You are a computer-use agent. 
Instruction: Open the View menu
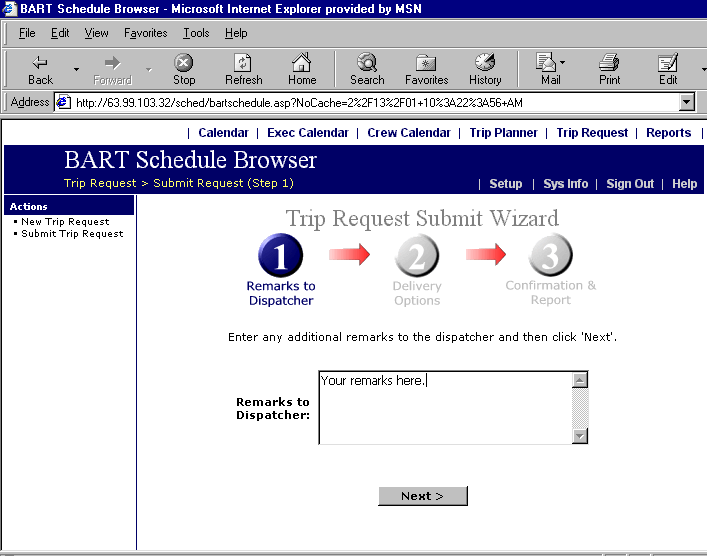96,33
